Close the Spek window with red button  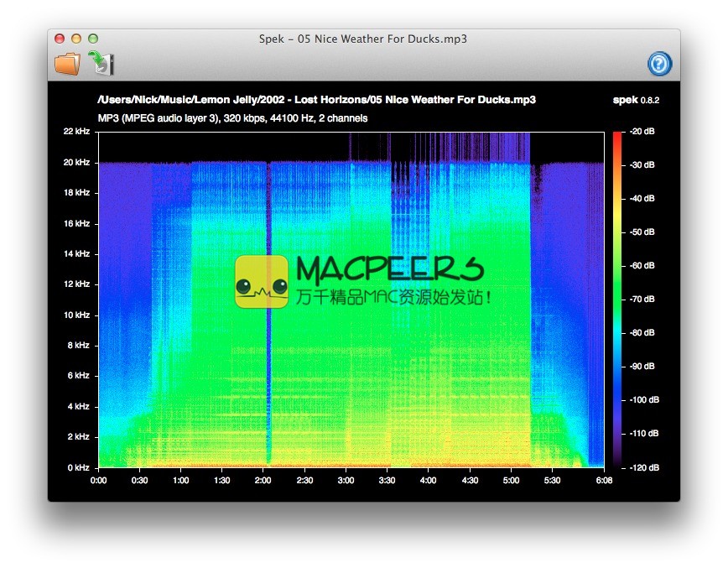click(x=60, y=39)
